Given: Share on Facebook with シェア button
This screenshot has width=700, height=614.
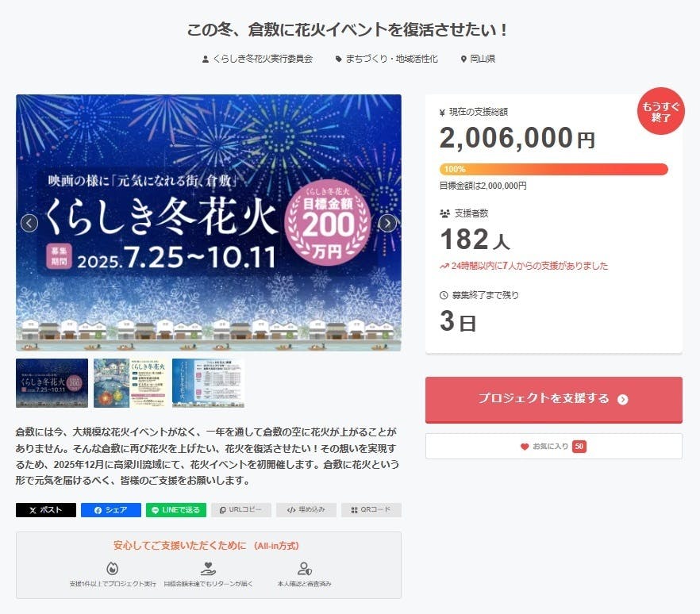Looking at the screenshot, I should point(111,510).
